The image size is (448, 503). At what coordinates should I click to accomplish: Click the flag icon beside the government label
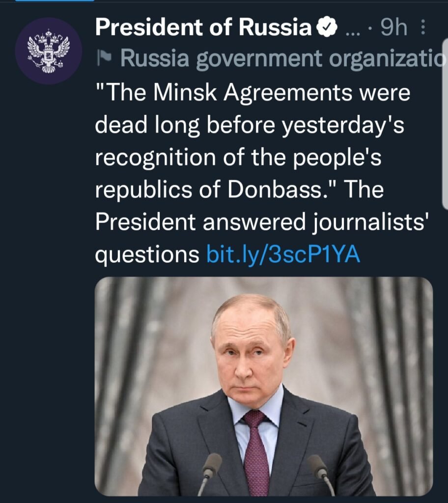pyautogui.click(x=105, y=59)
